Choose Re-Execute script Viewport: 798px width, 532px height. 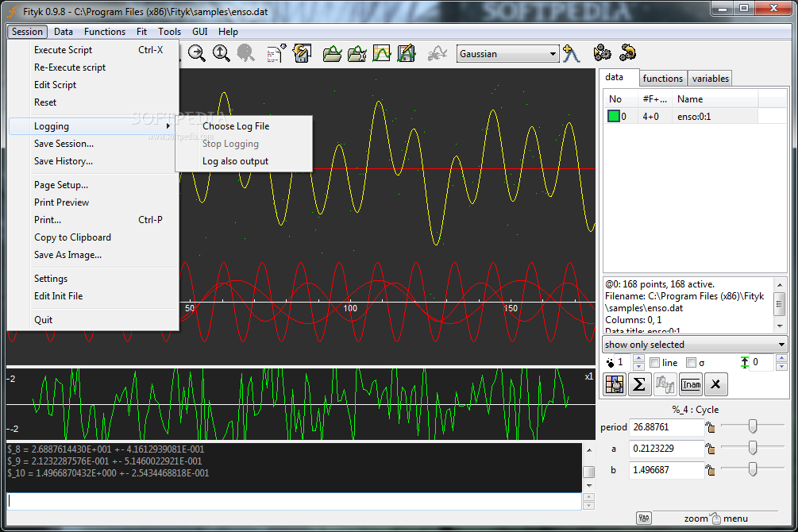(92, 67)
